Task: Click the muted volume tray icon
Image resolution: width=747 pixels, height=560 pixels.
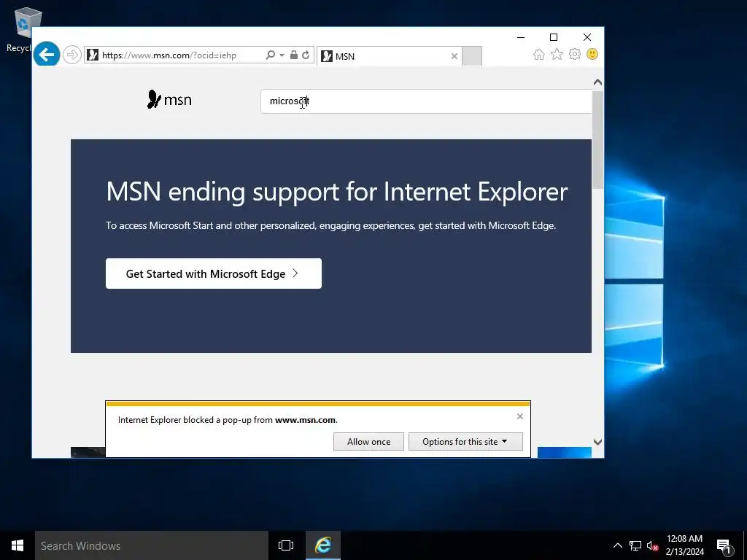Action: click(652, 545)
